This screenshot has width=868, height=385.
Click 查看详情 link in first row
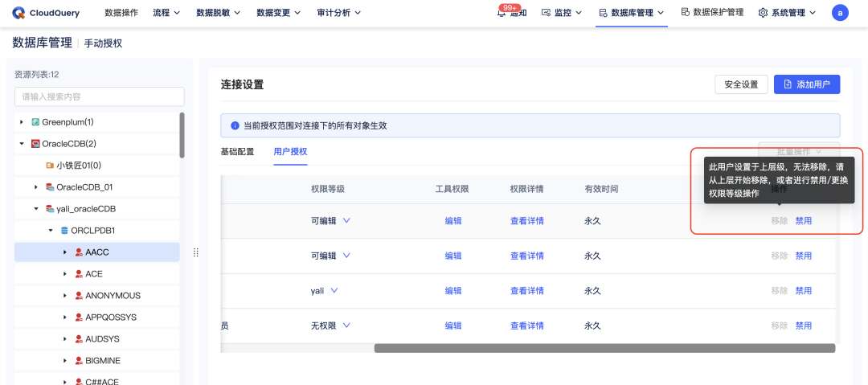point(527,221)
